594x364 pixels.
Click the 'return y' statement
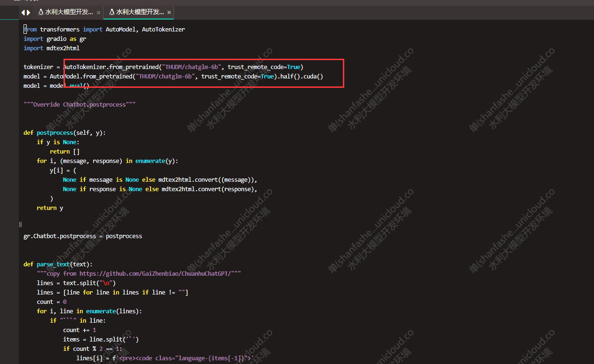click(x=50, y=208)
